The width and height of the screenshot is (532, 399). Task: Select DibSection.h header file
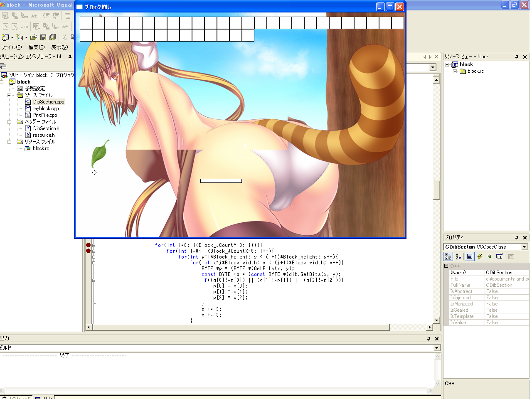click(x=46, y=128)
